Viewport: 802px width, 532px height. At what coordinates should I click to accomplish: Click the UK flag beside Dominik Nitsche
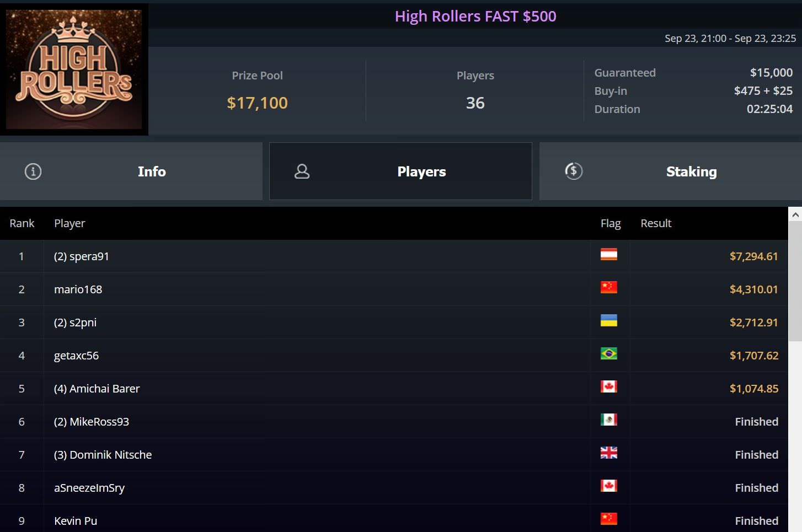pos(608,453)
